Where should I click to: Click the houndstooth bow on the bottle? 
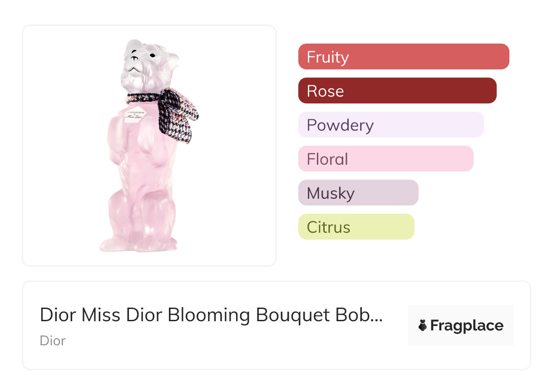(x=179, y=113)
